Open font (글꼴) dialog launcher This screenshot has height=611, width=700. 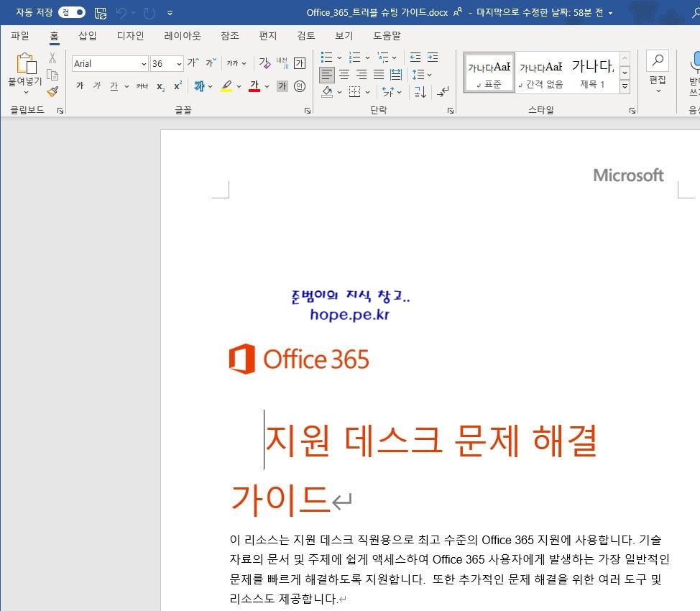[308, 110]
